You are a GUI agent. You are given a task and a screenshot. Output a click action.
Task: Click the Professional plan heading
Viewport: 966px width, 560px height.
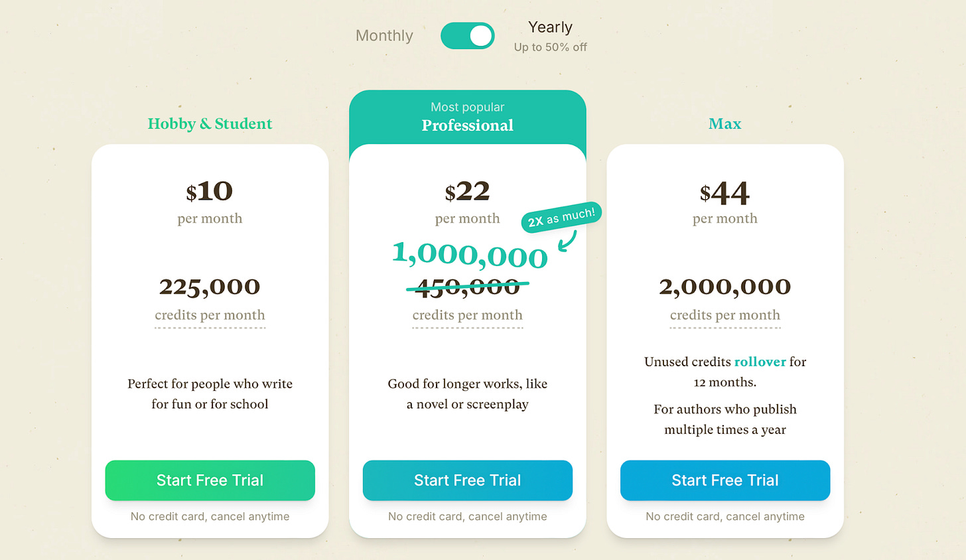point(468,125)
